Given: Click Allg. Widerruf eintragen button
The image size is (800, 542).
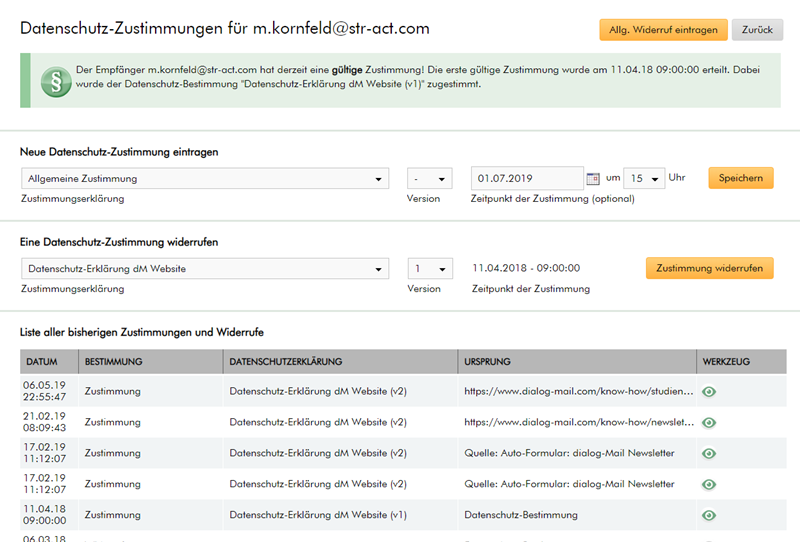Looking at the screenshot, I should [663, 30].
